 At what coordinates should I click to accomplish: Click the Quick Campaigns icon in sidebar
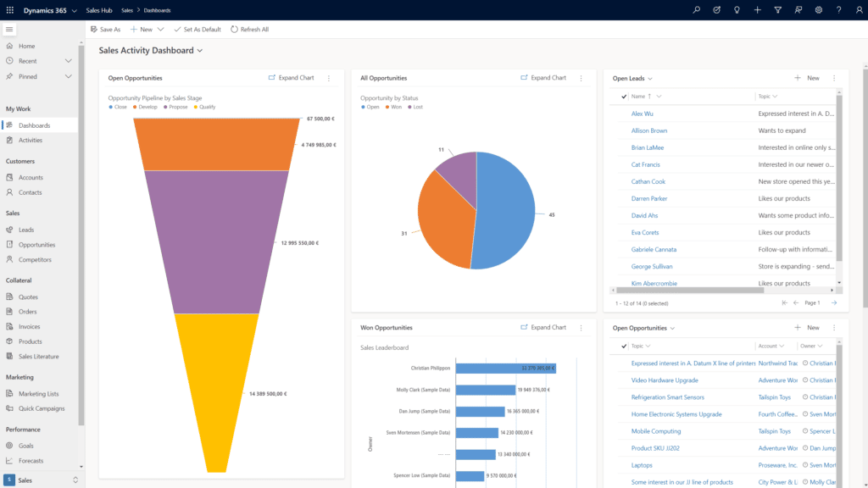point(9,408)
